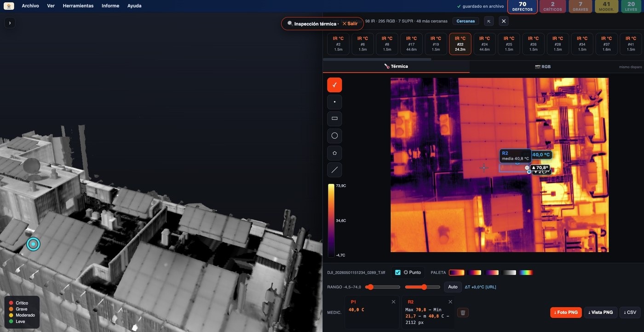The width and height of the screenshot is (644, 332).
Task: Select the rainbow palette swatch
Action: tap(527, 273)
